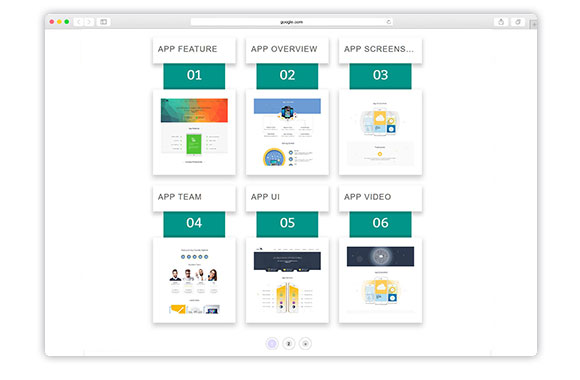This screenshot has width=580, height=380.
Task: Select the green 01 badge
Action: pos(194,76)
